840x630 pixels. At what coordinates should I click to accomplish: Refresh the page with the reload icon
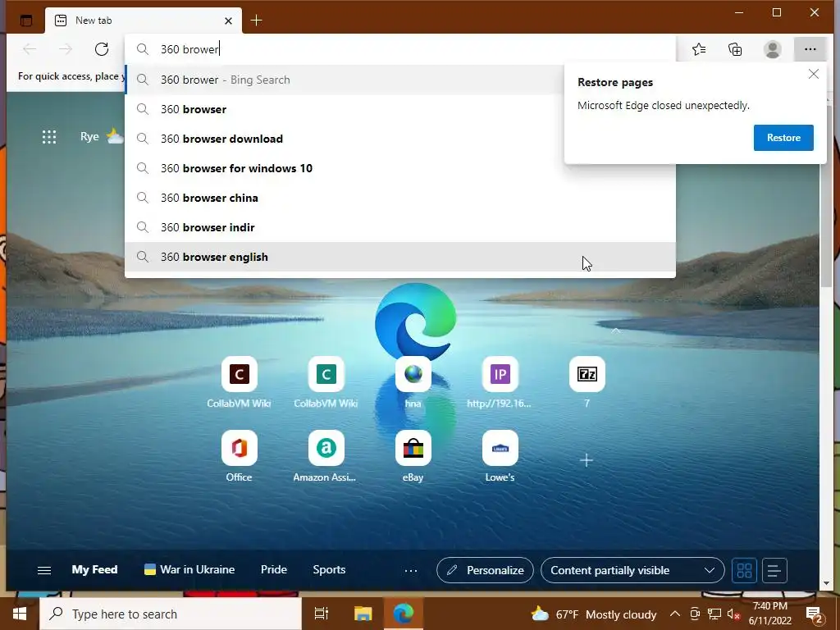(101, 49)
